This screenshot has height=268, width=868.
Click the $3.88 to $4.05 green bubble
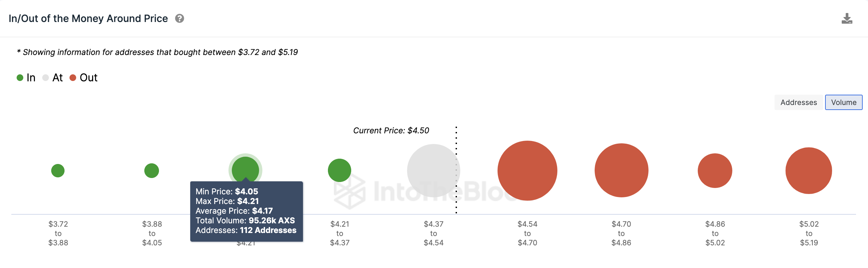pos(152,170)
